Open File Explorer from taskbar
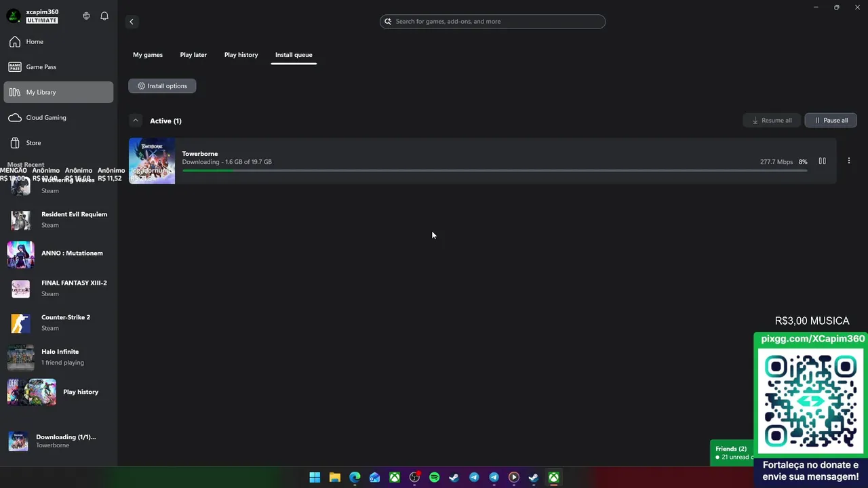Image resolution: width=868 pixels, height=488 pixels. tap(335, 477)
